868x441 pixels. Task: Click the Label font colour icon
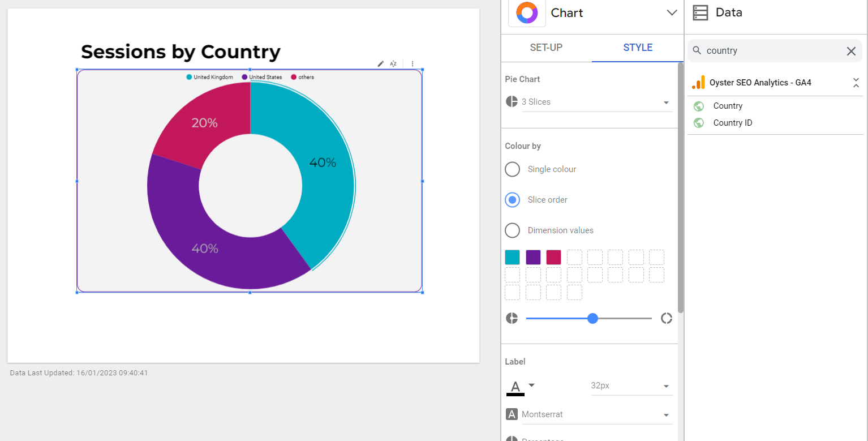pyautogui.click(x=515, y=387)
